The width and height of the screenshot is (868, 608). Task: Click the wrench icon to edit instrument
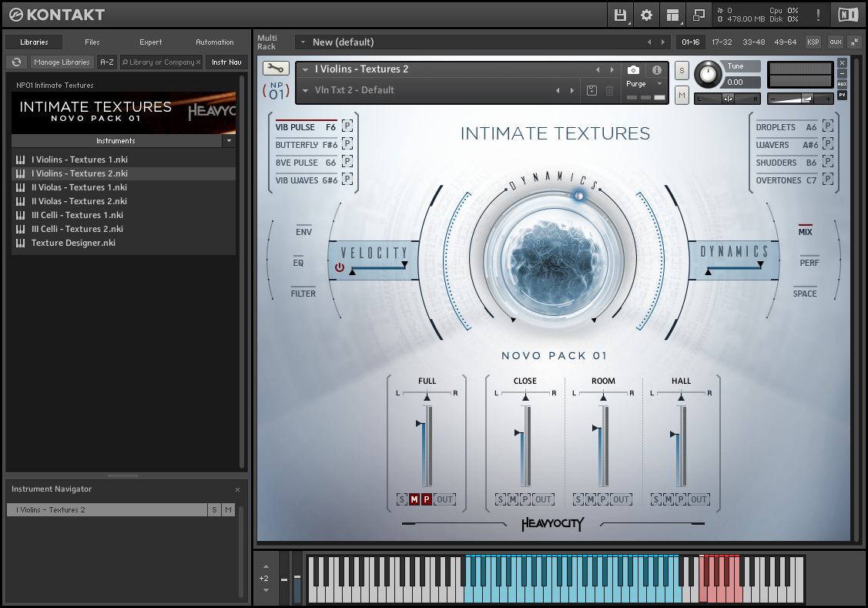[275, 69]
